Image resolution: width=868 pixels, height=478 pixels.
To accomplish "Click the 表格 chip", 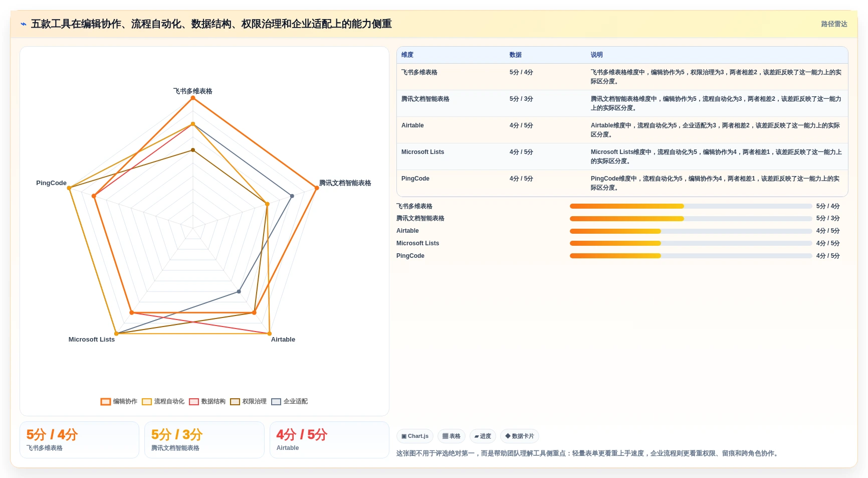I will (x=452, y=436).
